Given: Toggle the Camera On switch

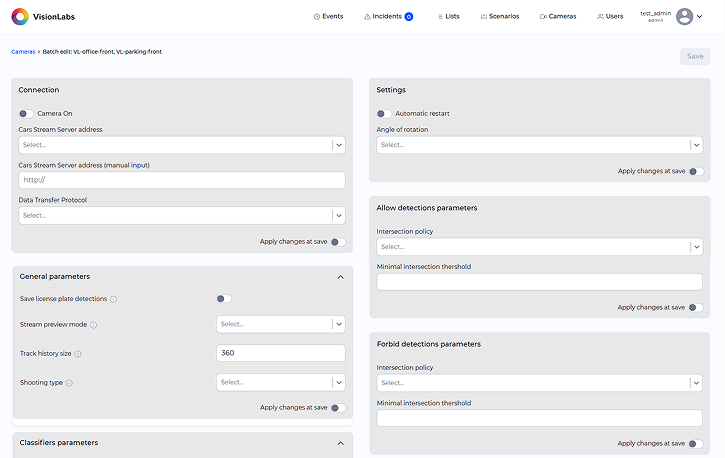Looking at the screenshot, I should click(x=26, y=114).
